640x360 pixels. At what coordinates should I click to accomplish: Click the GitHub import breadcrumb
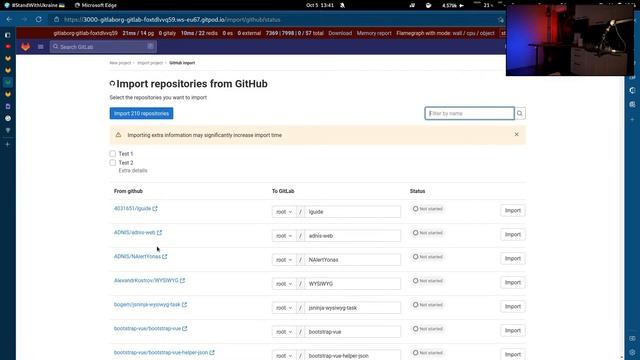[x=182, y=63]
